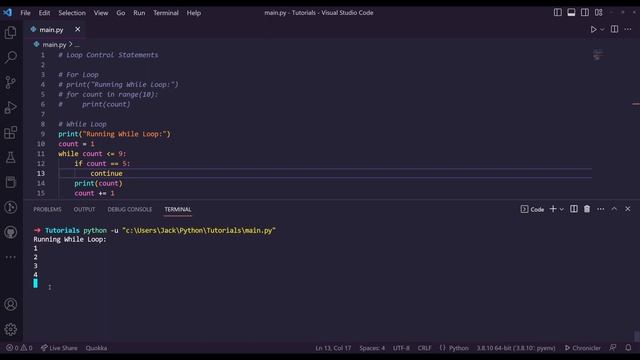Screen dimensions: 640x360
Task: Open editor More Actions ellipsis
Action: (628, 29)
